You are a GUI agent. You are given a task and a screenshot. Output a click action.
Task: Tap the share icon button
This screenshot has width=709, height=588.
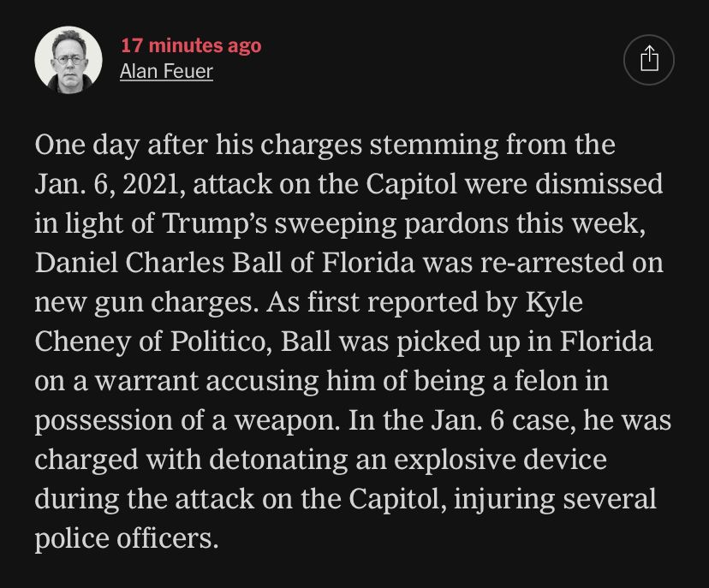pos(649,60)
